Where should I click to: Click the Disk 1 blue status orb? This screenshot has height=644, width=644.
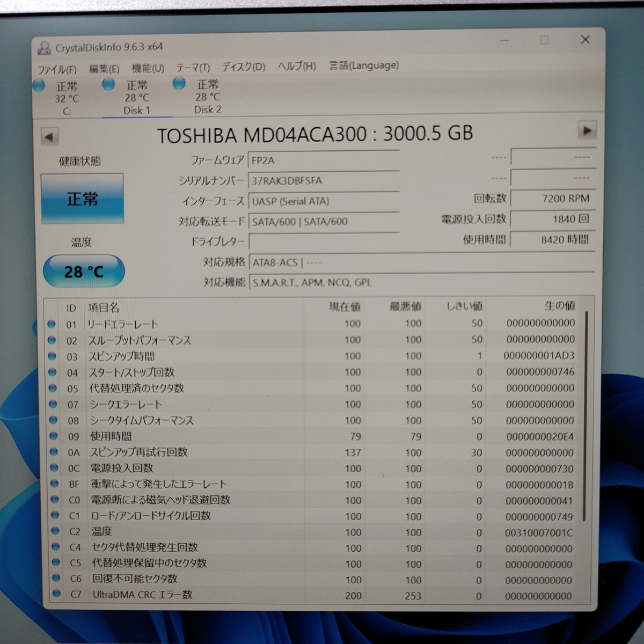coord(108,84)
